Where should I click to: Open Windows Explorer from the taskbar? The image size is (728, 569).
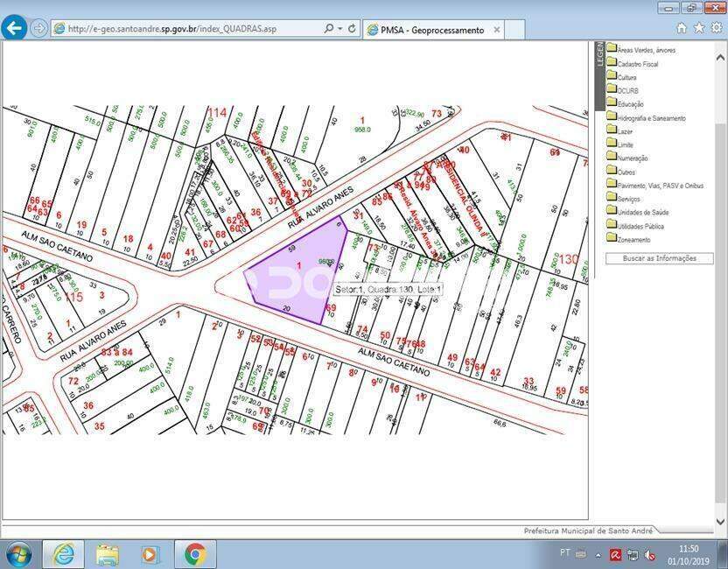coord(108,554)
